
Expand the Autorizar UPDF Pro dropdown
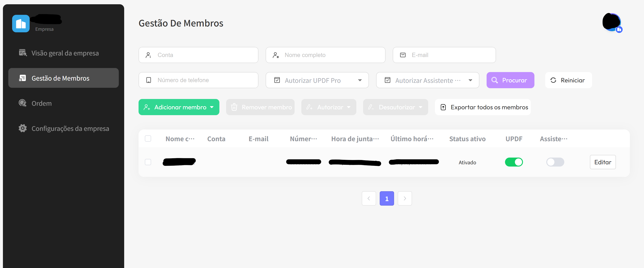pyautogui.click(x=317, y=80)
